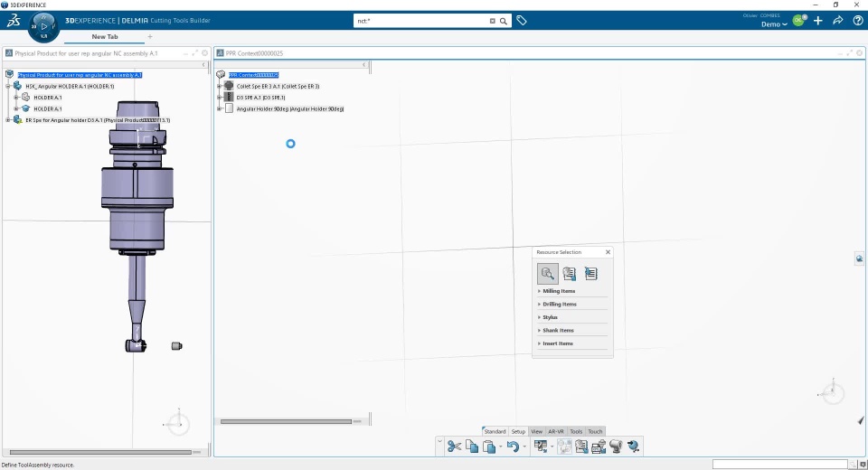868x470 pixels.
Task: Click the grey tool holder icon in the bottom toolbar
Action: [x=616, y=446]
